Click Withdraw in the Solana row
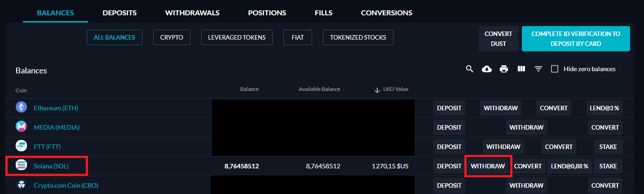This screenshot has width=644, height=194. tap(488, 166)
